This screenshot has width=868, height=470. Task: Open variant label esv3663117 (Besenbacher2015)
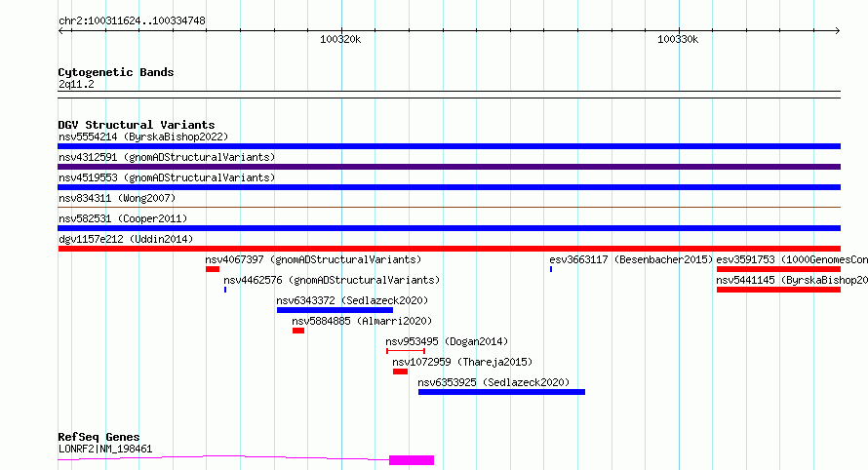(x=631, y=259)
